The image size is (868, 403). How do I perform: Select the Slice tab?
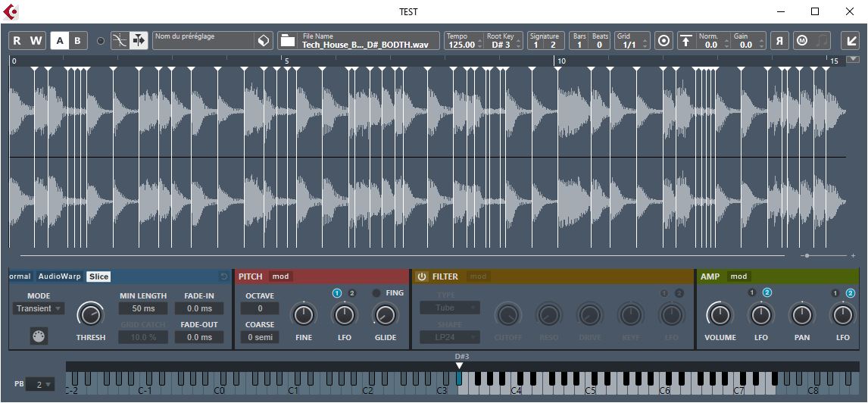pyautogui.click(x=98, y=276)
